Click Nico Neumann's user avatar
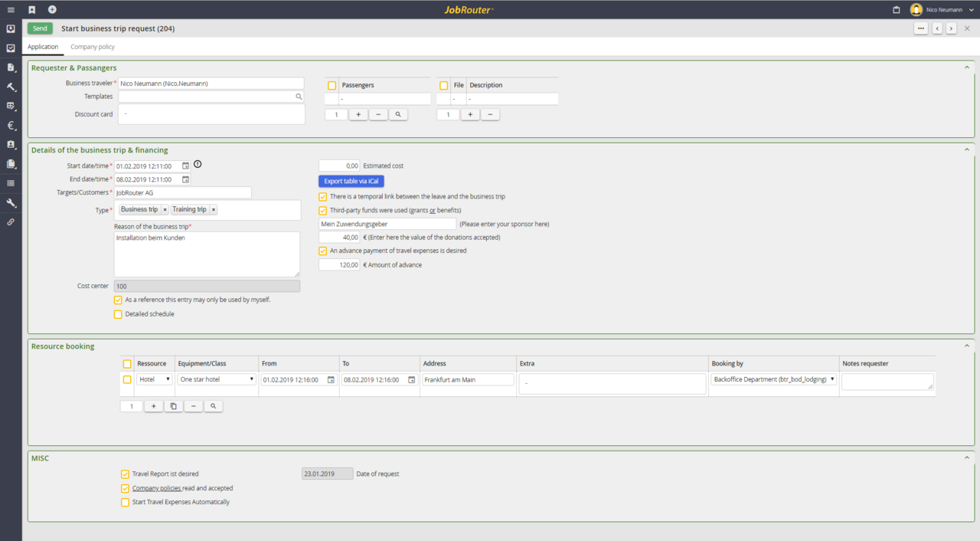 (x=916, y=10)
